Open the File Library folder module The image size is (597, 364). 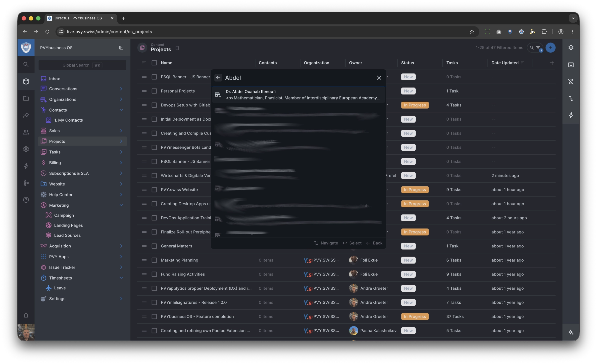click(x=26, y=98)
